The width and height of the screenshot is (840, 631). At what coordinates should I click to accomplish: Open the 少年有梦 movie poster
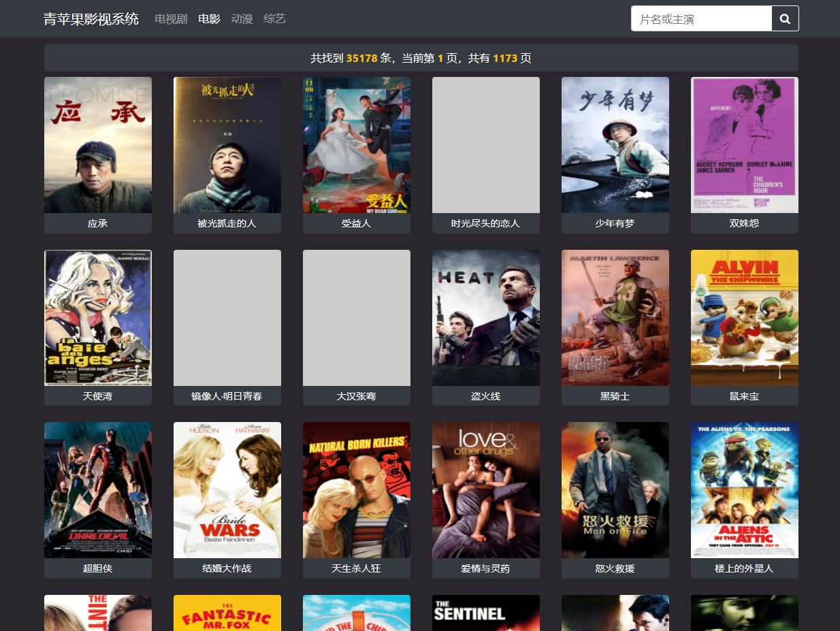point(615,145)
